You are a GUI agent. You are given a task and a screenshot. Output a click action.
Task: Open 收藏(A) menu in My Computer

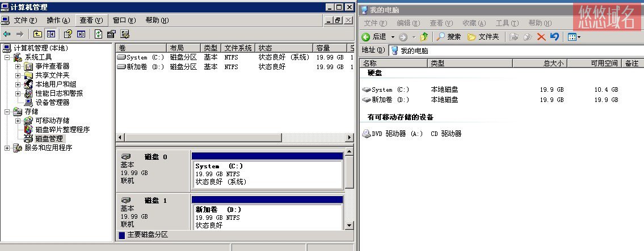(474, 23)
